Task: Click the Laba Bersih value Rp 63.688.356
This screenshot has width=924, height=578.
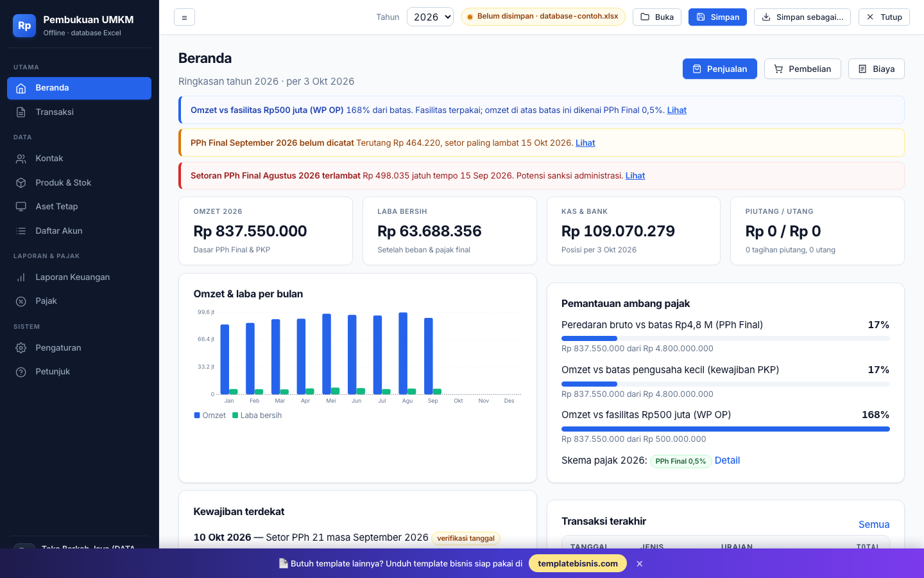Action: 429,231
